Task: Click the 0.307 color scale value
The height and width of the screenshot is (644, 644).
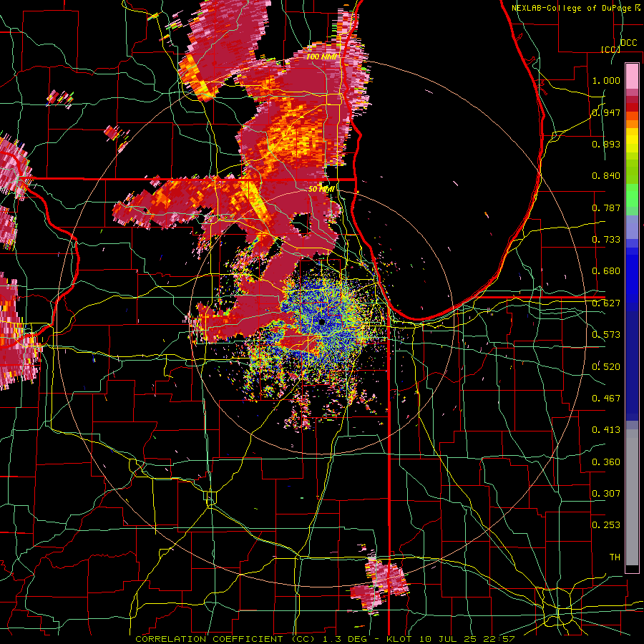Action: [606, 494]
